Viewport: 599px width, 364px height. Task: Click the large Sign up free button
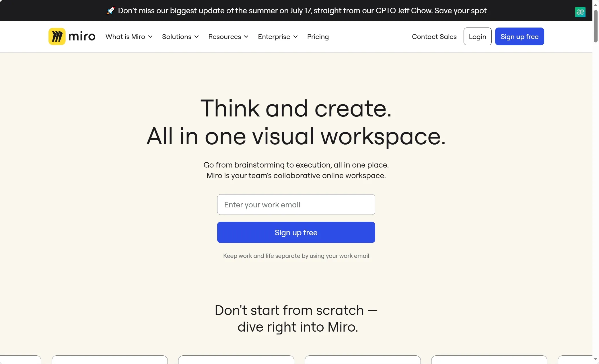[296, 232]
